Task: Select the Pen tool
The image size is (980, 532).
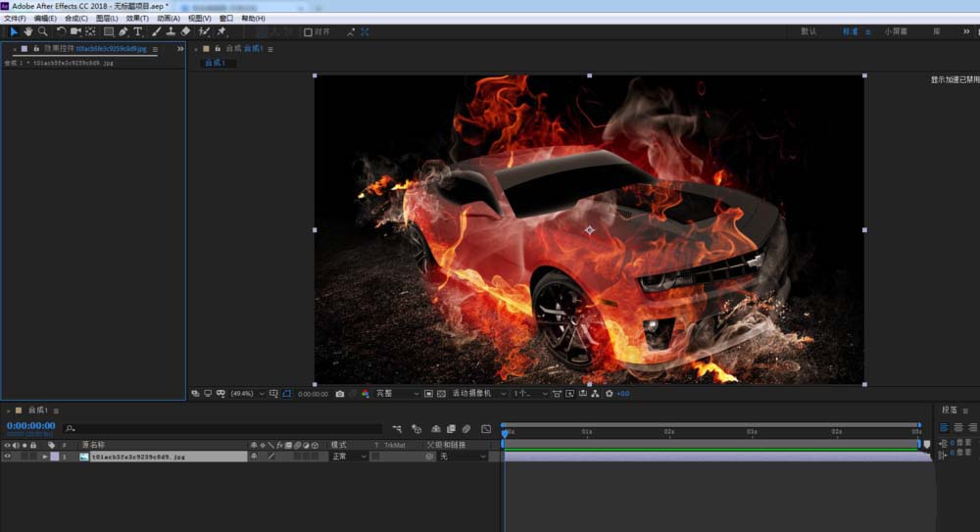Action: click(123, 31)
